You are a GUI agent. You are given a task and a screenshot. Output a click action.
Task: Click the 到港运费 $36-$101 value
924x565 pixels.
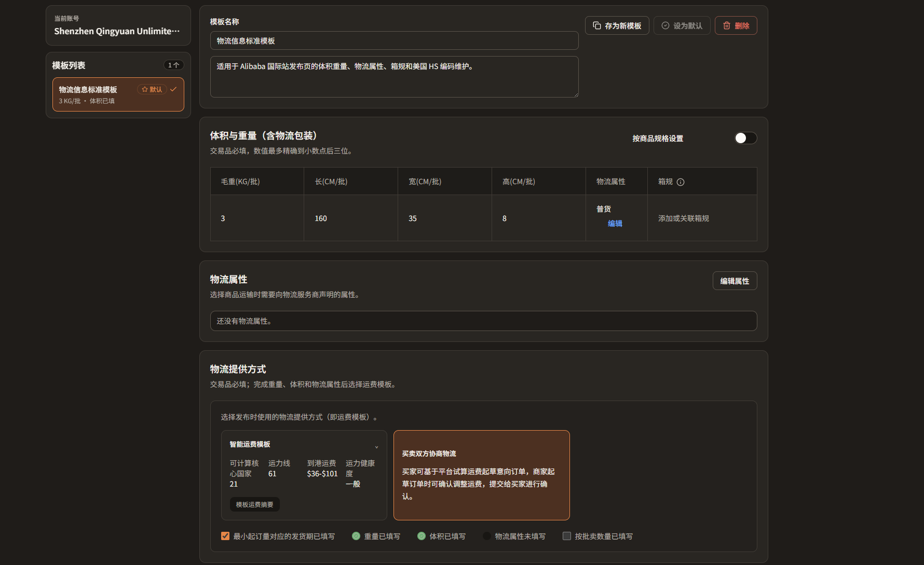coord(322,474)
